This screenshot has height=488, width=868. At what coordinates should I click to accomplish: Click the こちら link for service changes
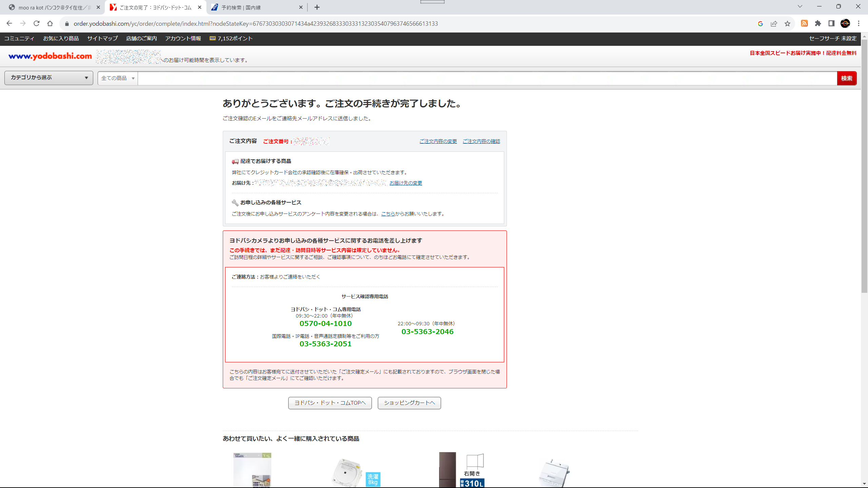(x=388, y=214)
